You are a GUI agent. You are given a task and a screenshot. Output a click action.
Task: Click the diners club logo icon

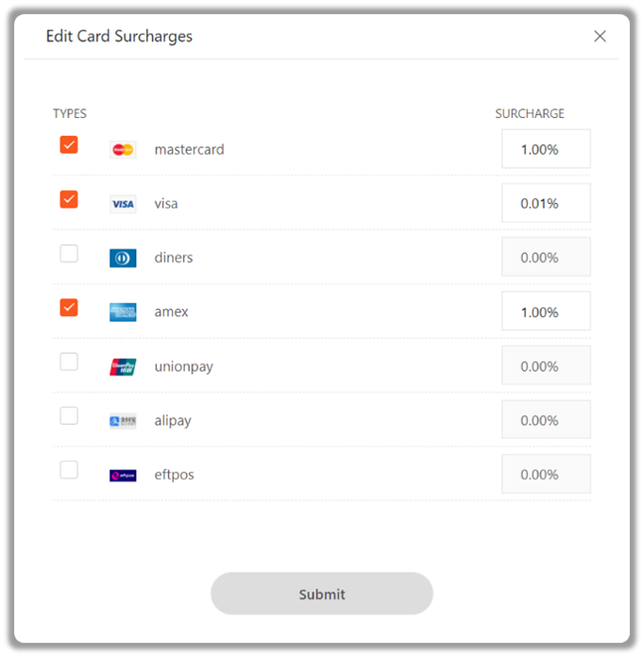[x=123, y=258]
